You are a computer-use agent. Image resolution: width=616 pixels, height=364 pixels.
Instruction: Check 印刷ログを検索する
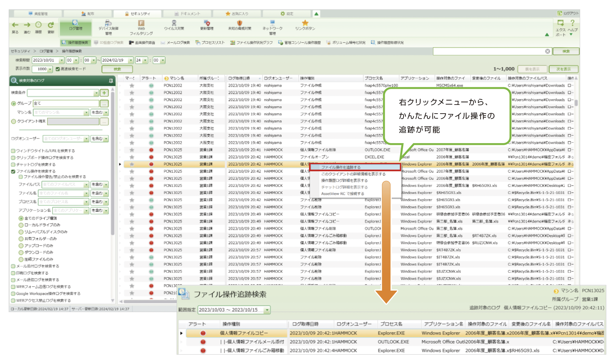pos(13,273)
